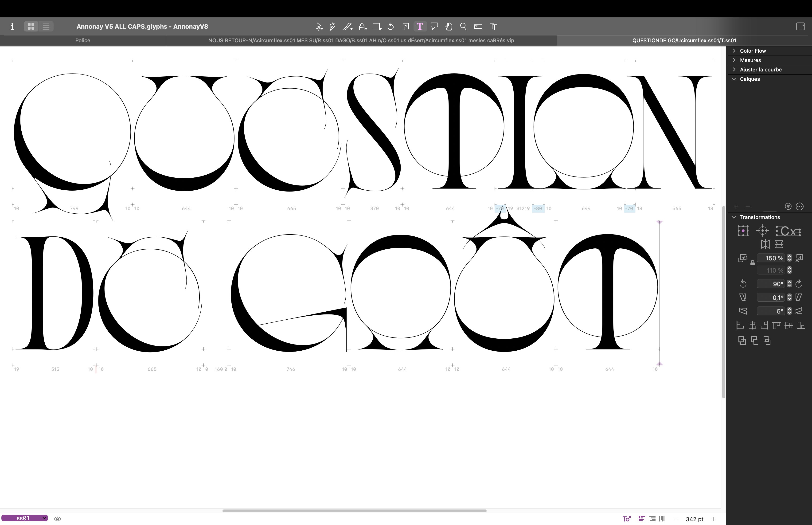Switch to the Police tab

pyautogui.click(x=83, y=41)
